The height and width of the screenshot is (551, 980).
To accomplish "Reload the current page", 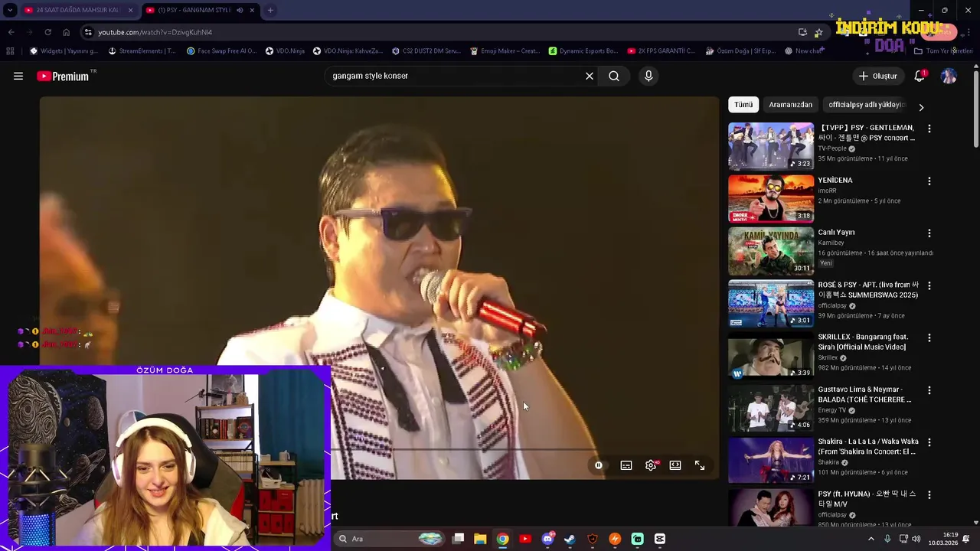I will coord(47,32).
